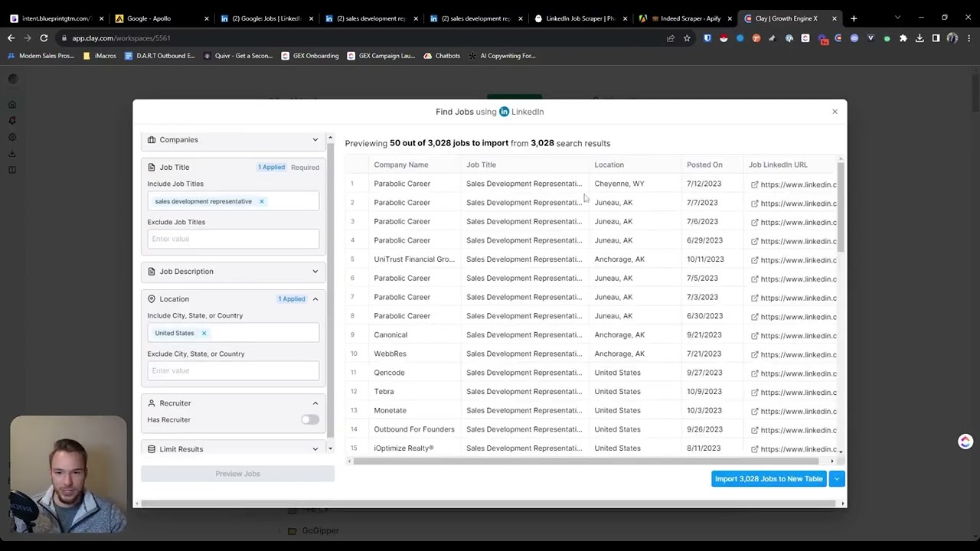Screen dimensions: 980x551
Task: Expand the Limit Results section
Action: tap(234, 449)
